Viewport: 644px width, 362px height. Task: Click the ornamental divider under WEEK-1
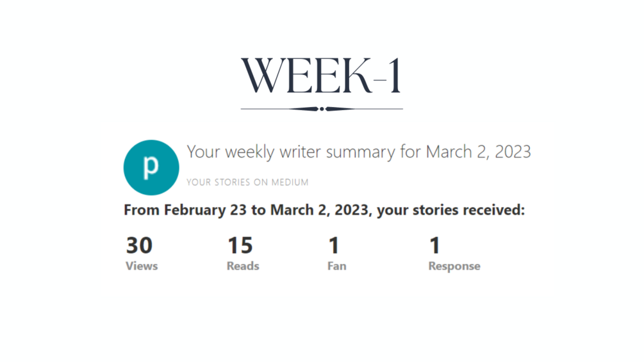pyautogui.click(x=322, y=109)
